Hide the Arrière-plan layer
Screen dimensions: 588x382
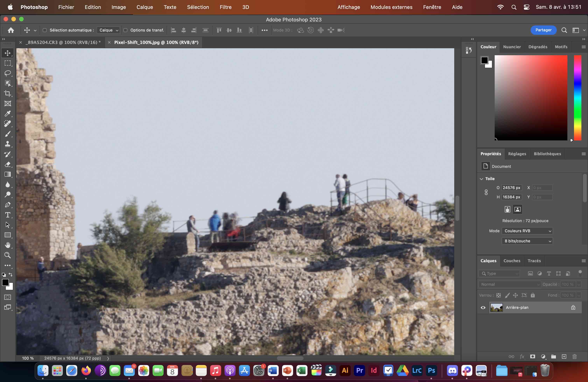tap(483, 308)
